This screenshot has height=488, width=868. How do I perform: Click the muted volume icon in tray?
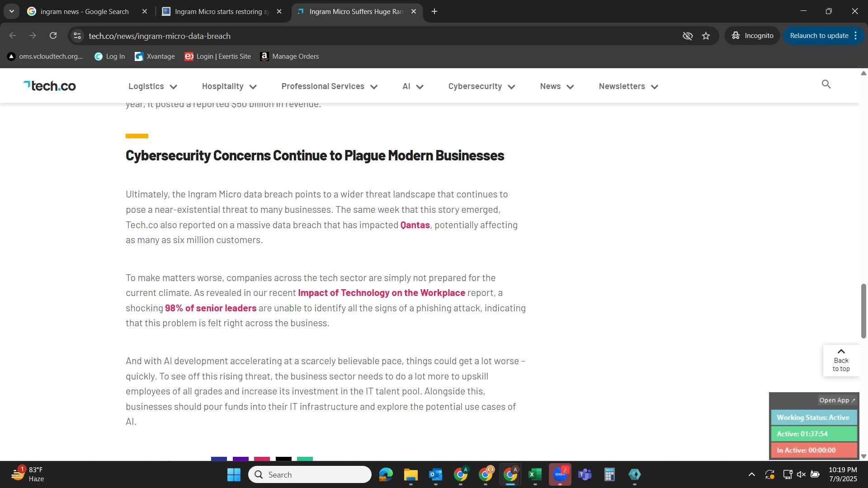coord(801,474)
